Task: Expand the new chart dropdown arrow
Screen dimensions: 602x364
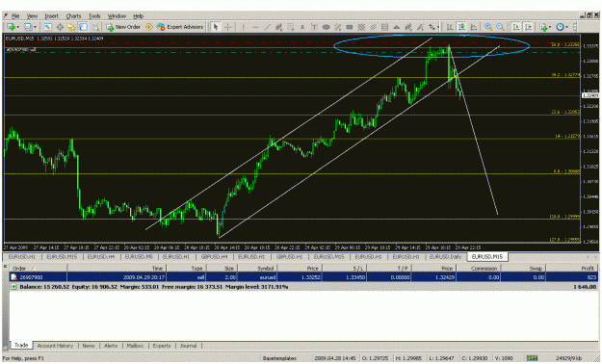Action: 17,27
